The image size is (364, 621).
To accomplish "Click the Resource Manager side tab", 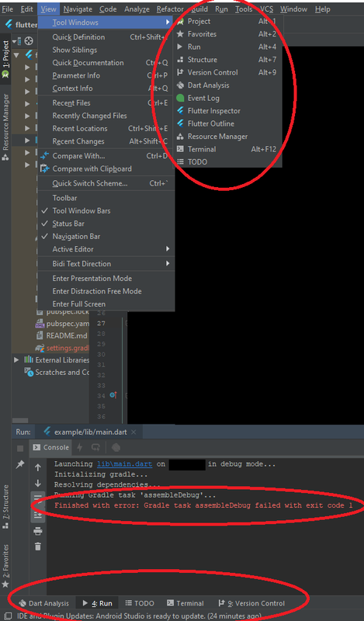I will click(5, 127).
